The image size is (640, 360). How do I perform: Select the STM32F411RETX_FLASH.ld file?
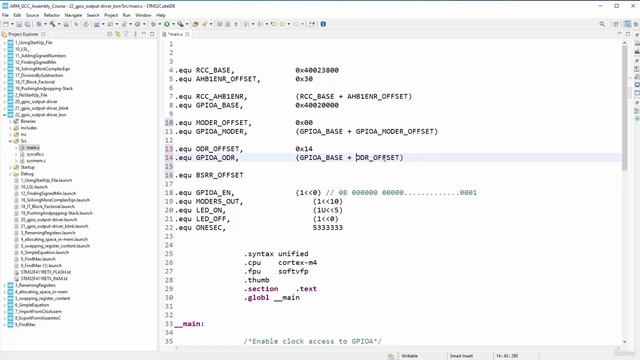[45, 272]
